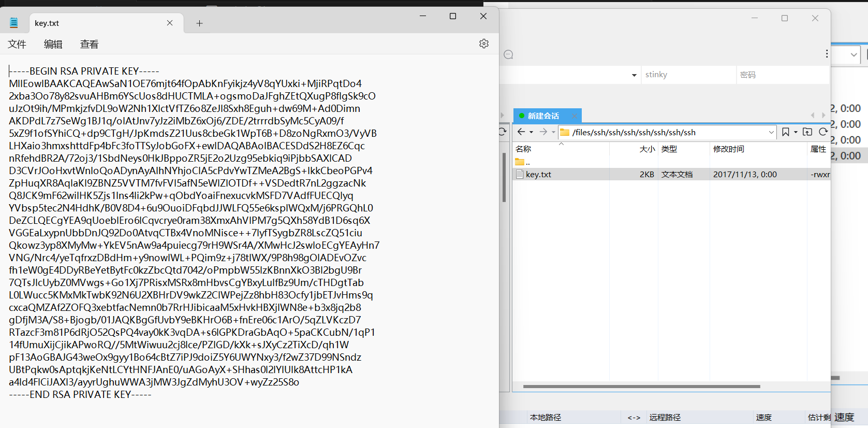The image size is (868, 428).
Task: Refresh the remote file listing
Action: click(x=823, y=132)
